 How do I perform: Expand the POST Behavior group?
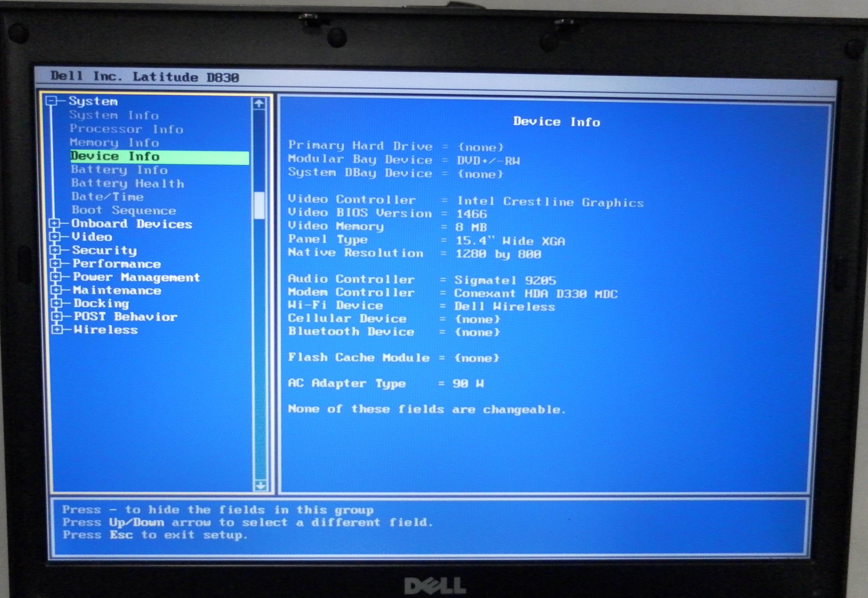click(x=56, y=316)
